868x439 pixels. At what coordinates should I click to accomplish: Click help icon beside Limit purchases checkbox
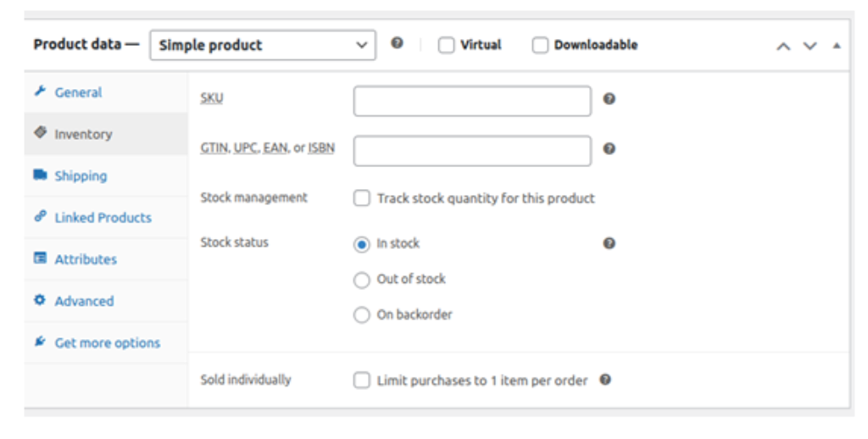pos(605,380)
